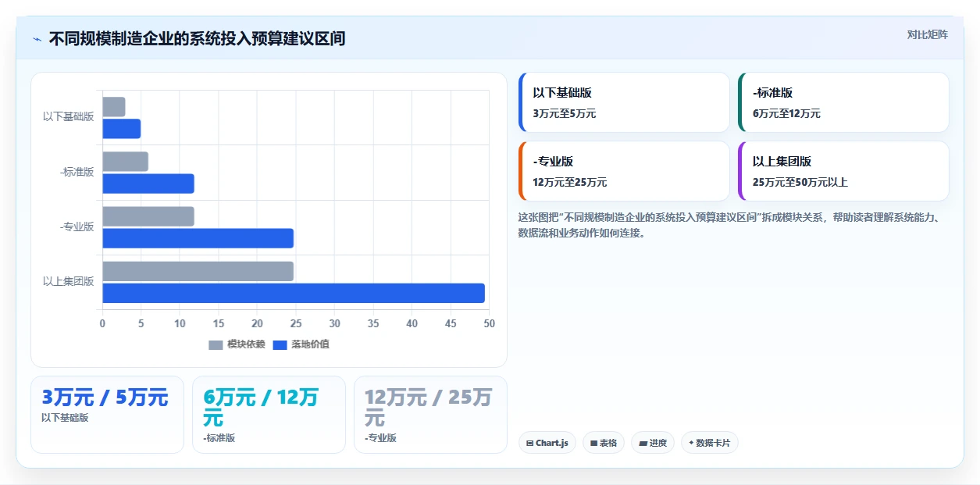Click the 以上集团版 axis label
980x485 pixels.
click(69, 281)
